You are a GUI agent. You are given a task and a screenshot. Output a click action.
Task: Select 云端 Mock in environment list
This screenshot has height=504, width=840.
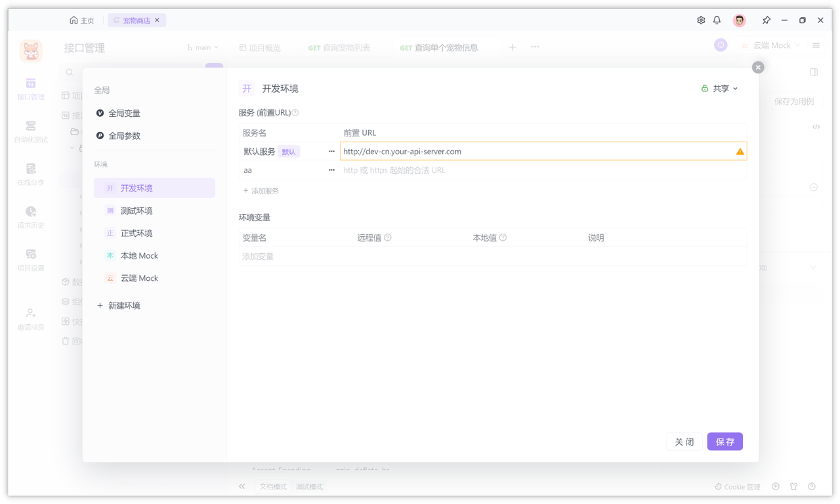(154, 278)
